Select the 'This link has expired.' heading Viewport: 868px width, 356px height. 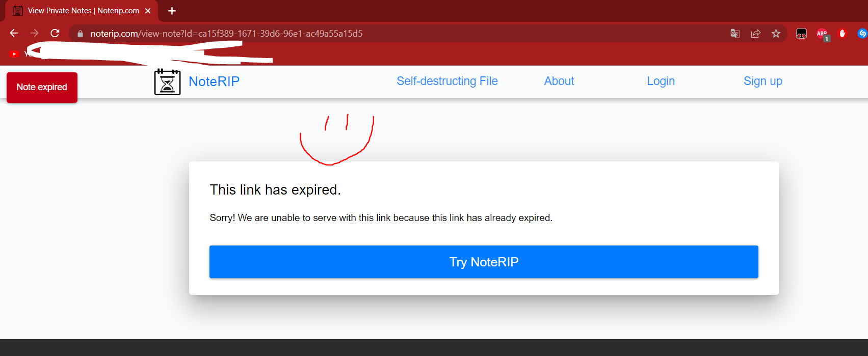pyautogui.click(x=275, y=189)
